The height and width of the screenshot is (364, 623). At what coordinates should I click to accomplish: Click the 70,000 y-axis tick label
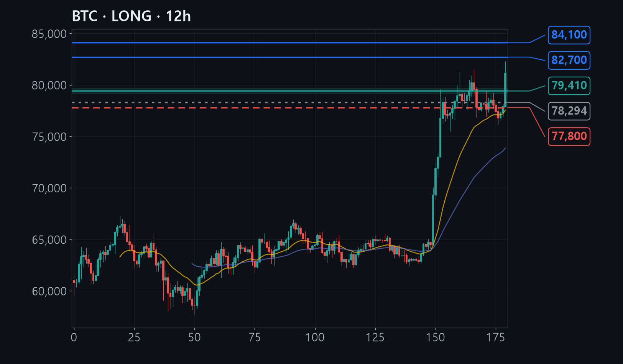coord(49,188)
